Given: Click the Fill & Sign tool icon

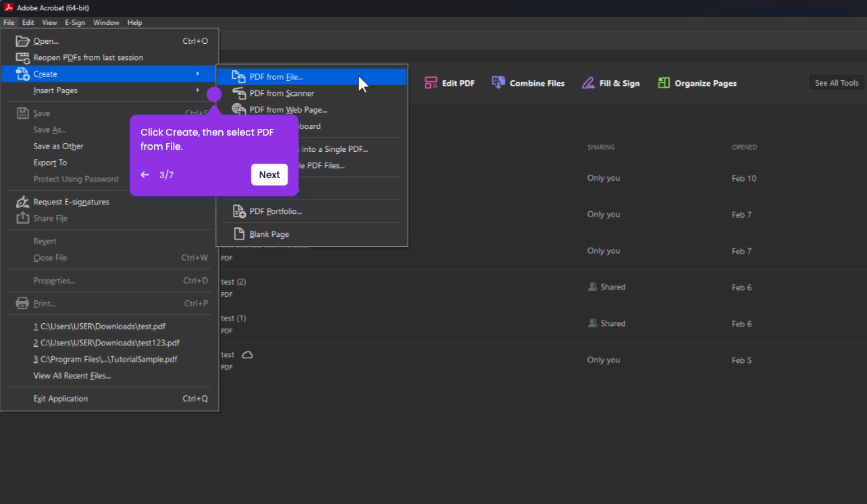Looking at the screenshot, I should pyautogui.click(x=588, y=83).
